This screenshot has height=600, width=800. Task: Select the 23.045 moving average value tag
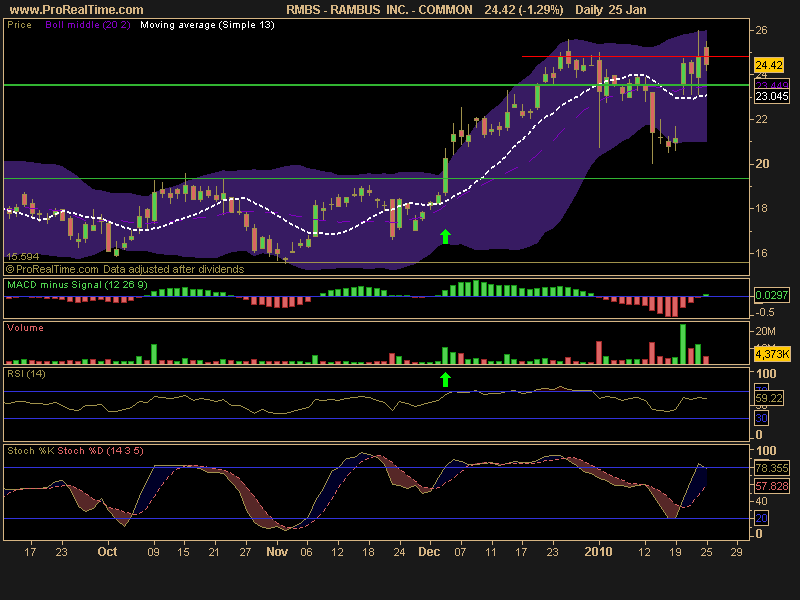tap(771, 96)
